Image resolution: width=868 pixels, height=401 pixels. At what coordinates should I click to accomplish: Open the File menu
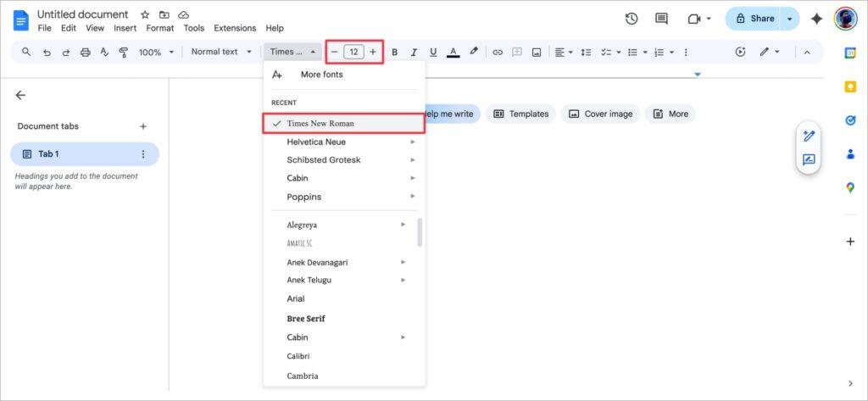(44, 28)
